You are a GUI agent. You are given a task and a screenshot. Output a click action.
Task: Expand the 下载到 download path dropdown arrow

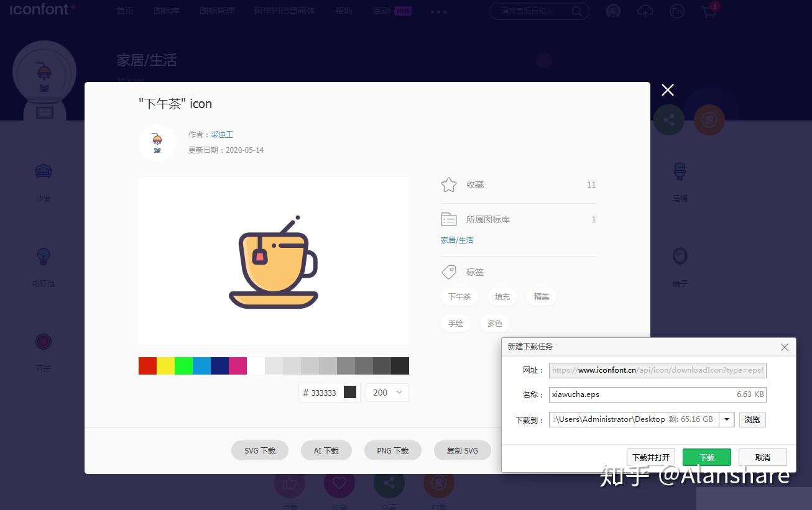click(727, 419)
